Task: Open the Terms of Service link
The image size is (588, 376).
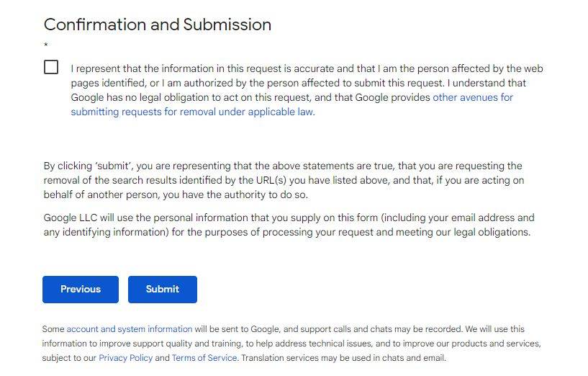Action: [x=204, y=358]
